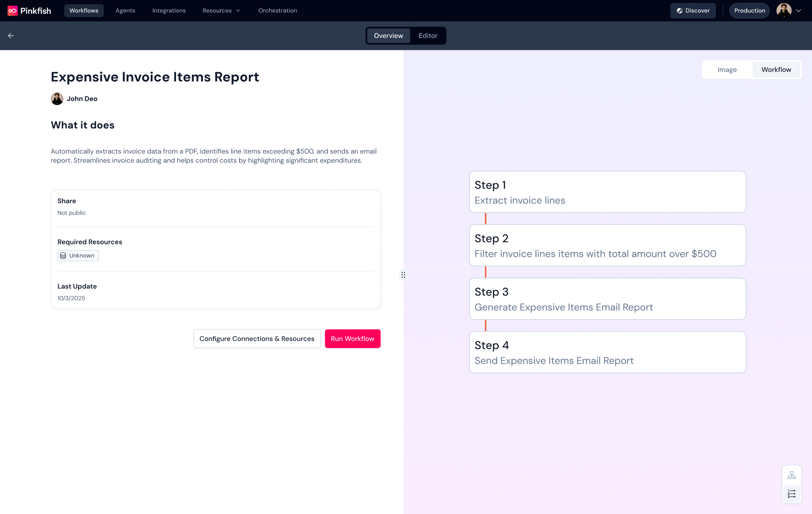Click John Deo's author avatar
The image size is (812, 514).
[57, 99]
